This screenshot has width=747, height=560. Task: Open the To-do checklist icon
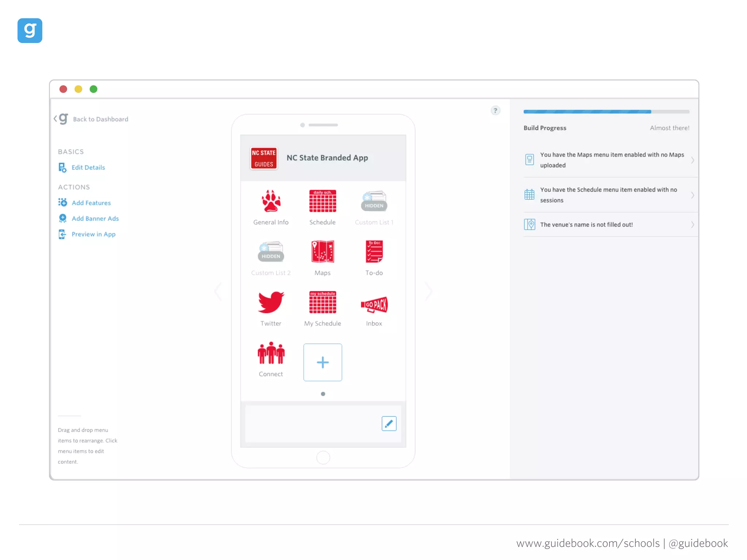coord(374,252)
